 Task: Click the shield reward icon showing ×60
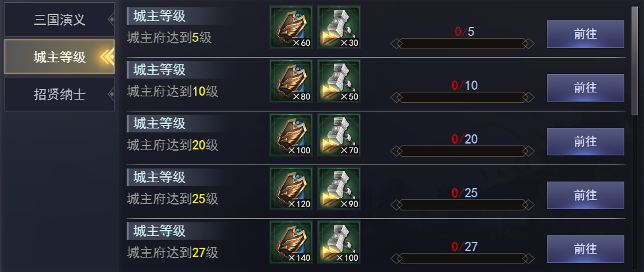coord(291,27)
